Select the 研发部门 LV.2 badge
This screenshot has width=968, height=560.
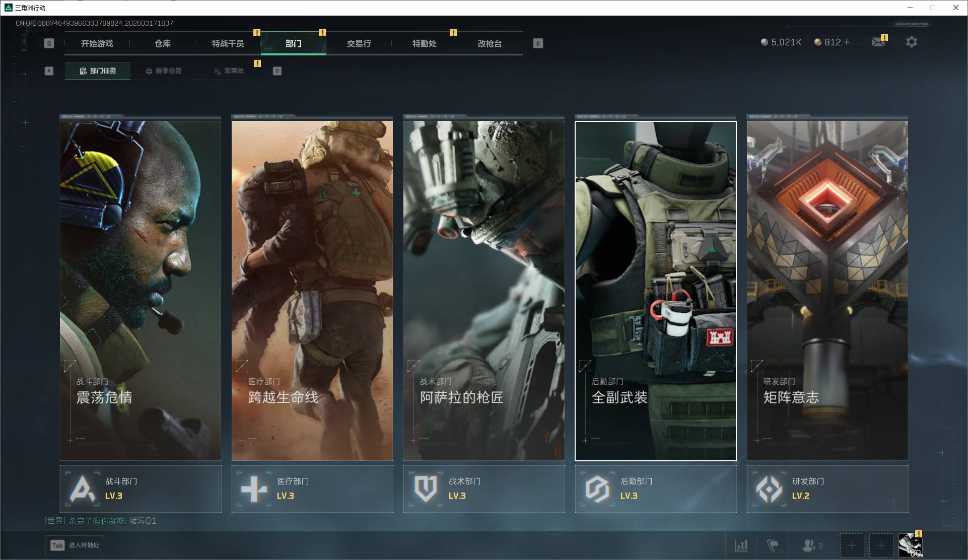(x=827, y=489)
